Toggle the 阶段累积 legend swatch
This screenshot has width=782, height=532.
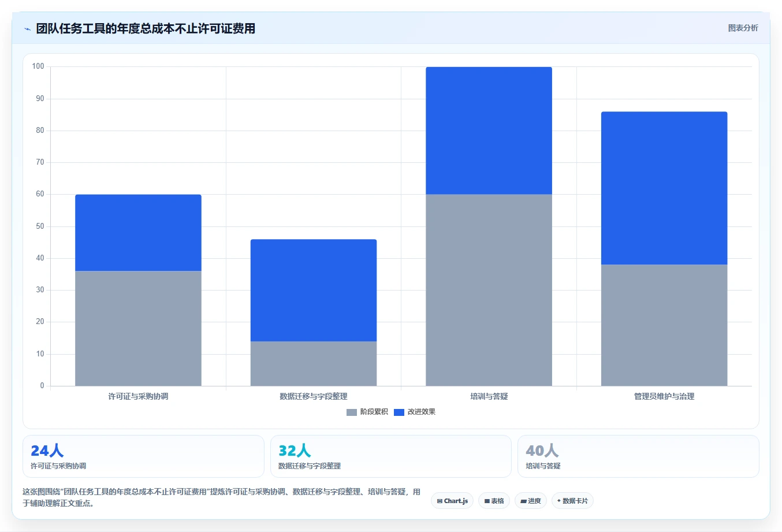tap(352, 412)
